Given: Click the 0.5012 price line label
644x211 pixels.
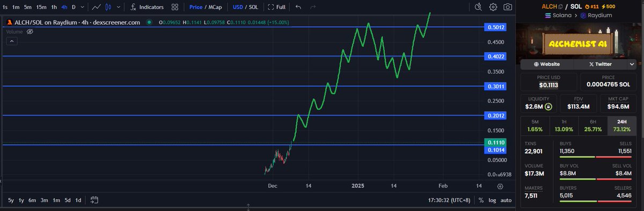Looking at the screenshot, I should pyautogui.click(x=495, y=27).
